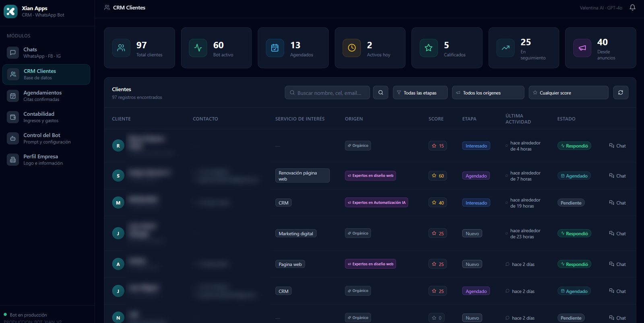The width and height of the screenshot is (644, 323).
Task: Click the CRM Clientes header icon
Action: point(107,8)
